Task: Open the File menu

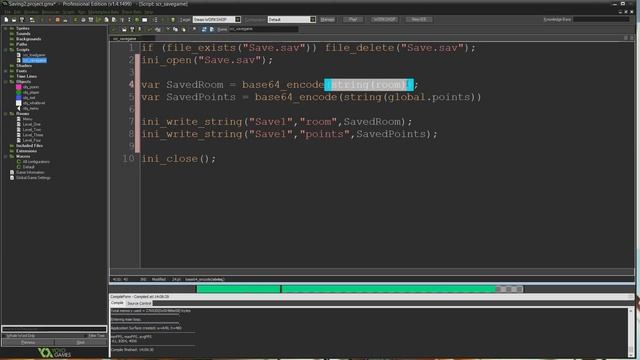Action: (7, 12)
